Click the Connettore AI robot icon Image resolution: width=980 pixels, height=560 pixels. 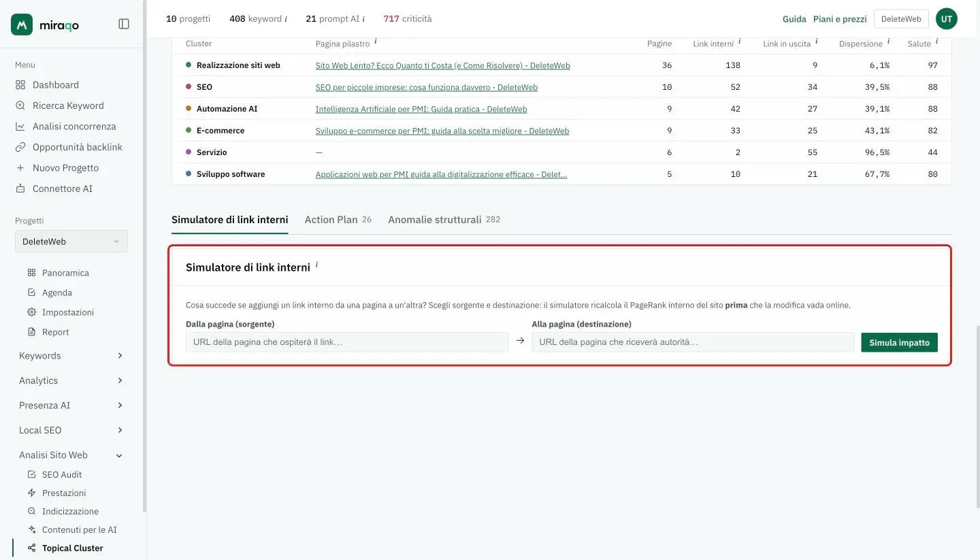coord(20,188)
